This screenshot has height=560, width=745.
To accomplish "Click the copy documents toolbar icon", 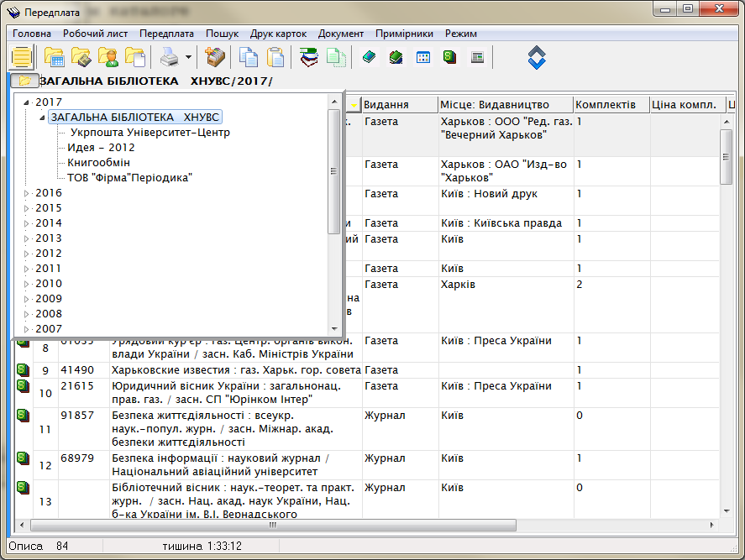I will click(249, 58).
